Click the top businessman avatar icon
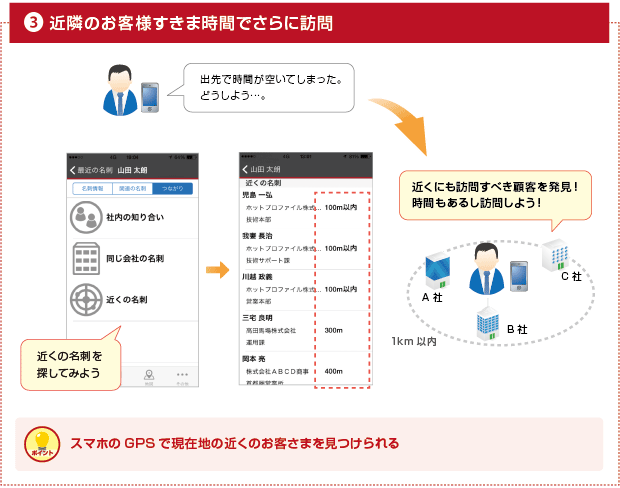This screenshot has height=488, width=620. 120,90
